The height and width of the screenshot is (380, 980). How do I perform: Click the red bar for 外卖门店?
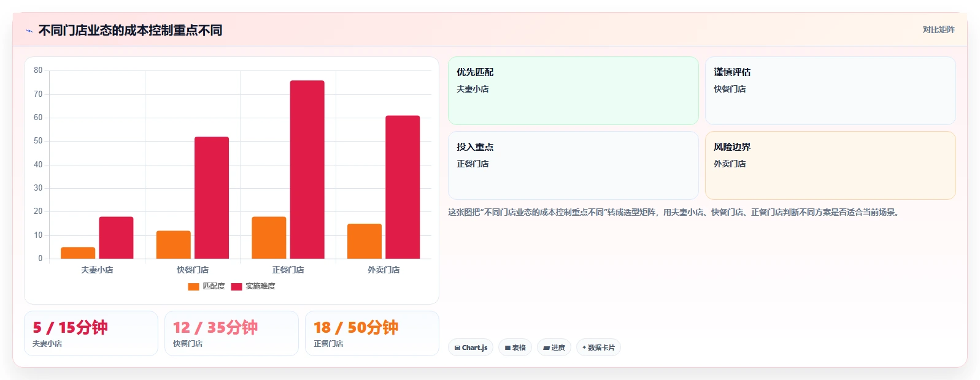tap(403, 187)
